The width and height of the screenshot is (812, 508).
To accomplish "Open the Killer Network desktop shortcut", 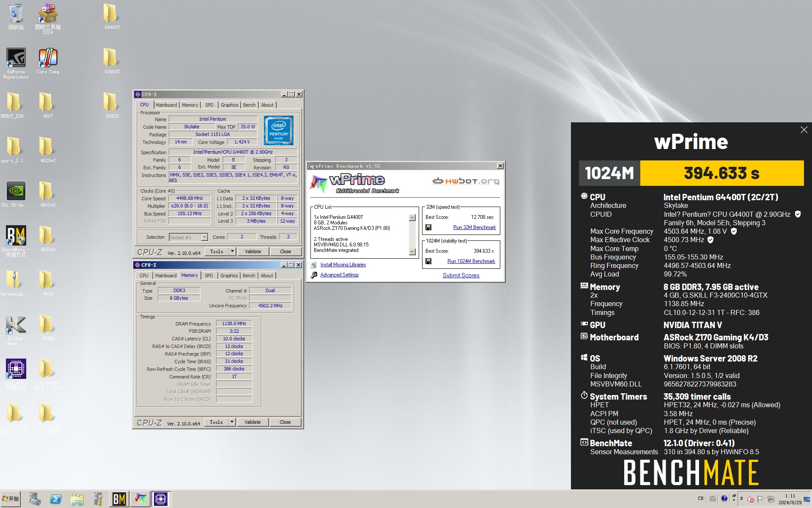I will (x=16, y=330).
